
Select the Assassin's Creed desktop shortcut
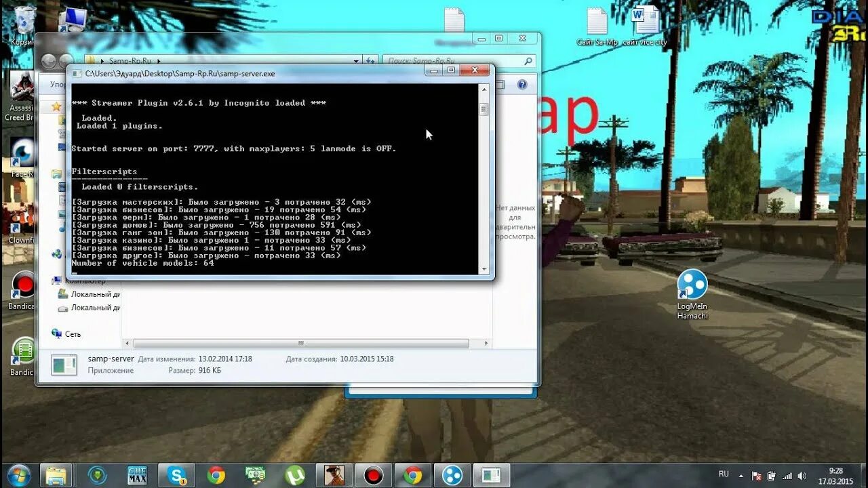21,96
